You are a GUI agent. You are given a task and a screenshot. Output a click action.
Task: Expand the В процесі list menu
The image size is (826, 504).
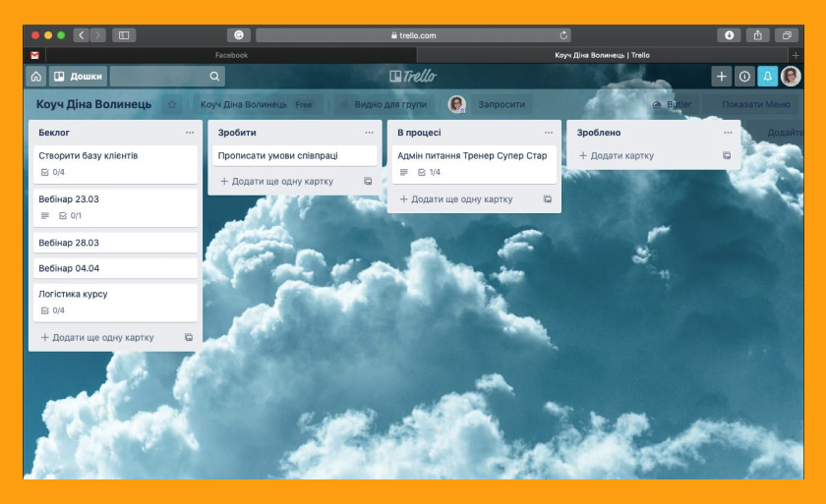[549, 133]
